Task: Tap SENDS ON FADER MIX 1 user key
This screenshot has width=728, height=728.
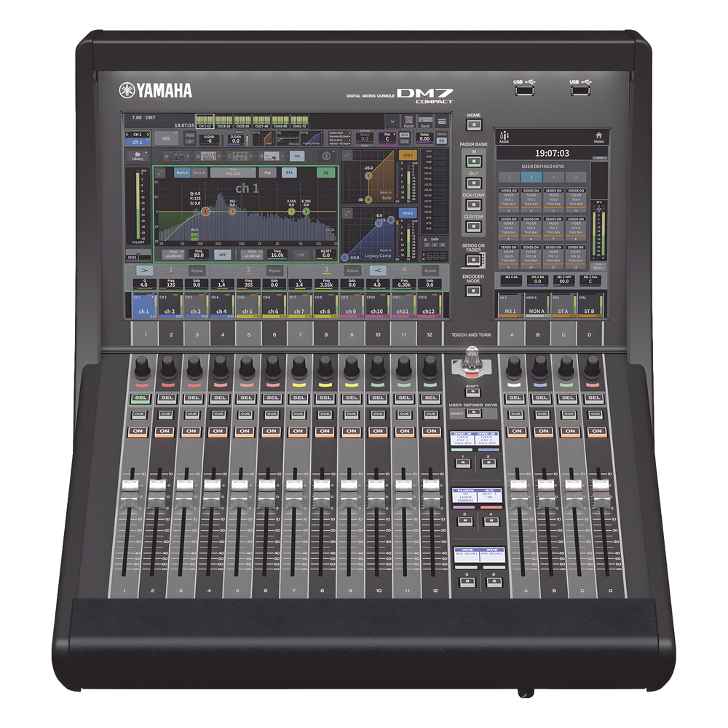Action: pos(509,199)
